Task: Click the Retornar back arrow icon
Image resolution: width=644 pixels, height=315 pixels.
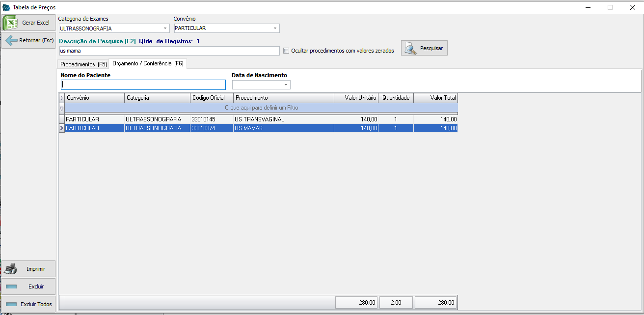Action: (x=11, y=40)
